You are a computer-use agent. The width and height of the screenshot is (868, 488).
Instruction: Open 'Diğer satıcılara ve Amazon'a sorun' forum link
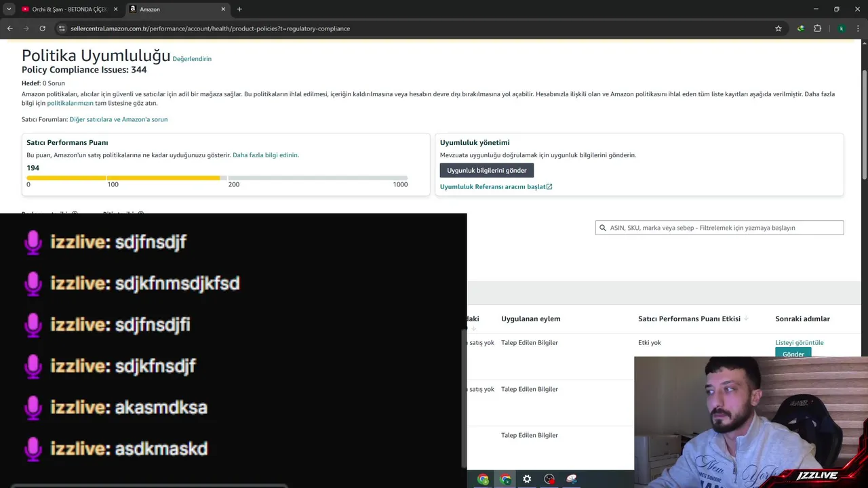click(119, 119)
